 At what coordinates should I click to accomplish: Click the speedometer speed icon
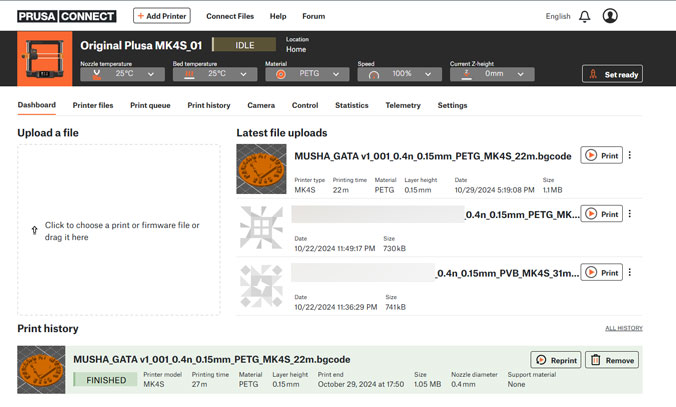click(374, 75)
